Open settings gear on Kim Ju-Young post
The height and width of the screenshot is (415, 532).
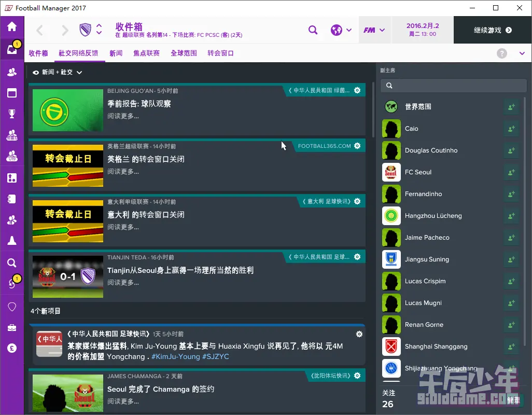[x=359, y=334]
